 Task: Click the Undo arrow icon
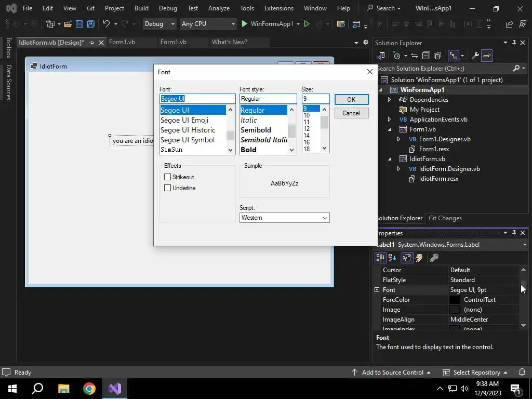pyautogui.click(x=107, y=24)
